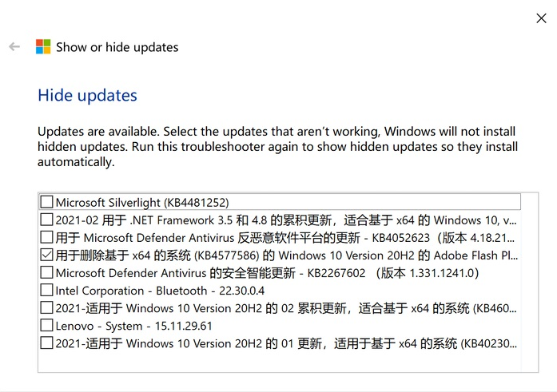557x392 pixels.
Task: Tick the Intel Corporation Bluetooth checkbox
Action: 47,291
